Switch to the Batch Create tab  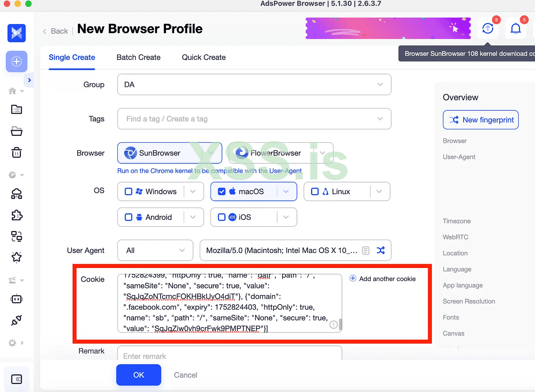click(x=138, y=57)
